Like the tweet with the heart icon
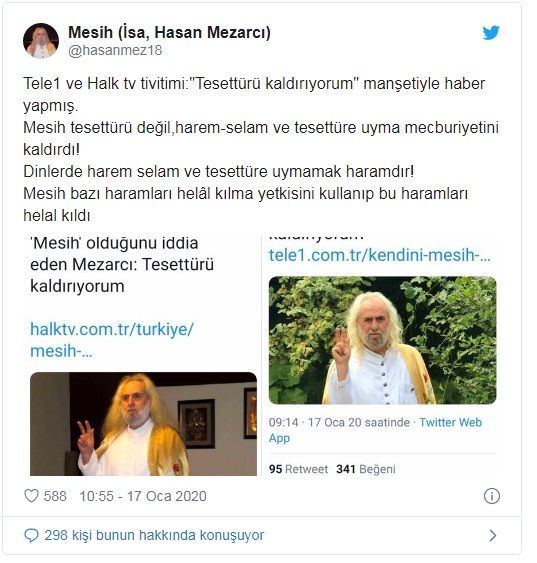537x563 pixels. pyautogui.click(x=31, y=496)
